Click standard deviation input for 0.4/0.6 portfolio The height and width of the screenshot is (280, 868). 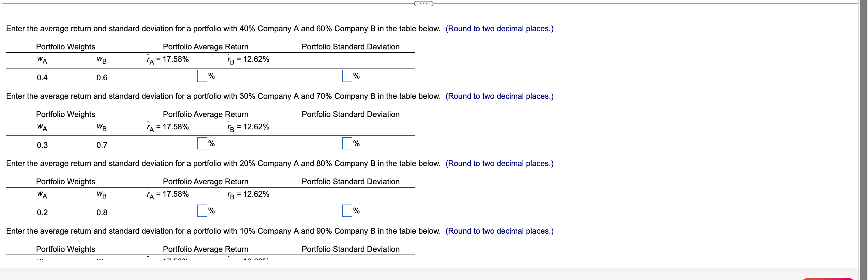pos(347,76)
